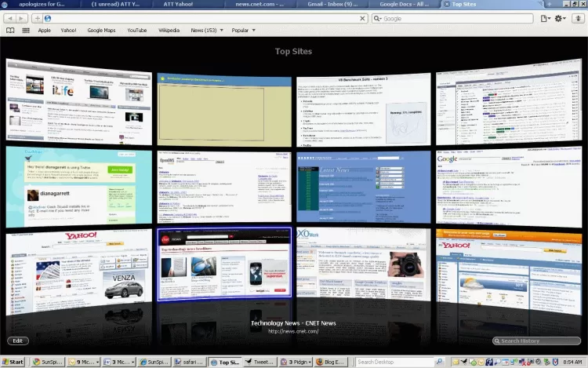Click the bug report button in toolbar

click(578, 18)
